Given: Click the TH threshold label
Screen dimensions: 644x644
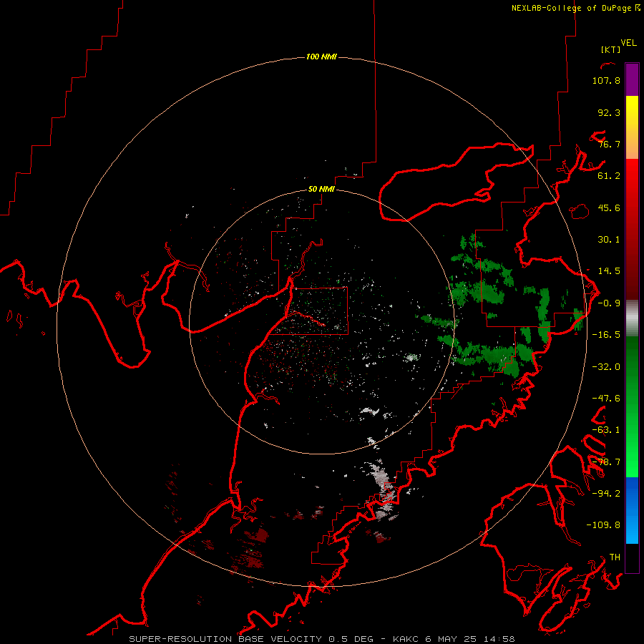Looking at the screenshot, I should click(615, 557).
